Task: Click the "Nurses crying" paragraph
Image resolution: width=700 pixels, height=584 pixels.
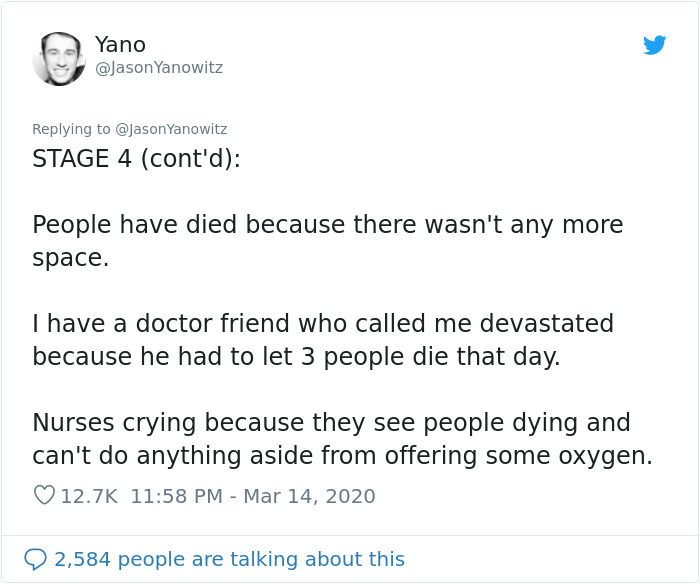Action: coord(342,438)
